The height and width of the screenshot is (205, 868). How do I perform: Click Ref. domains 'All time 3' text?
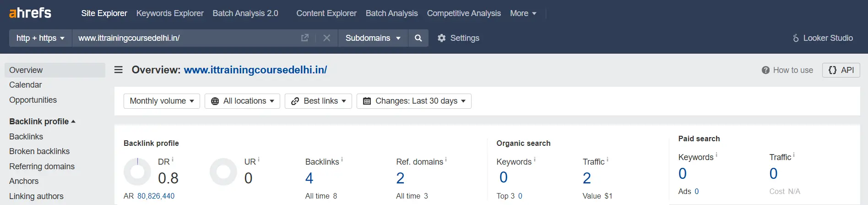pyautogui.click(x=412, y=196)
